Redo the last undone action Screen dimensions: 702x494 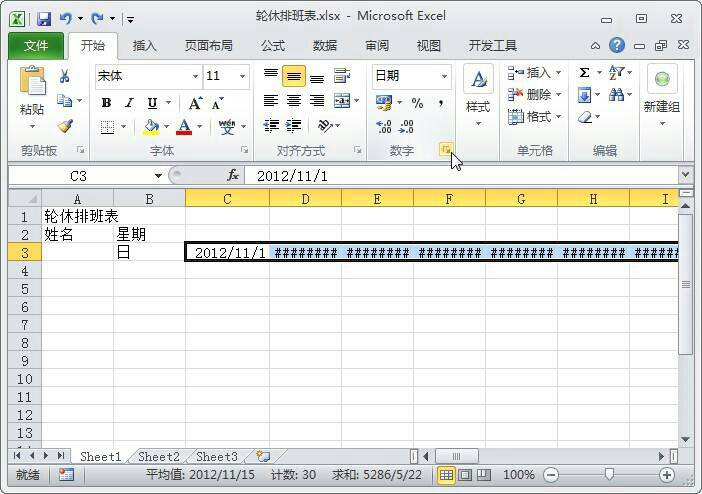pos(97,19)
